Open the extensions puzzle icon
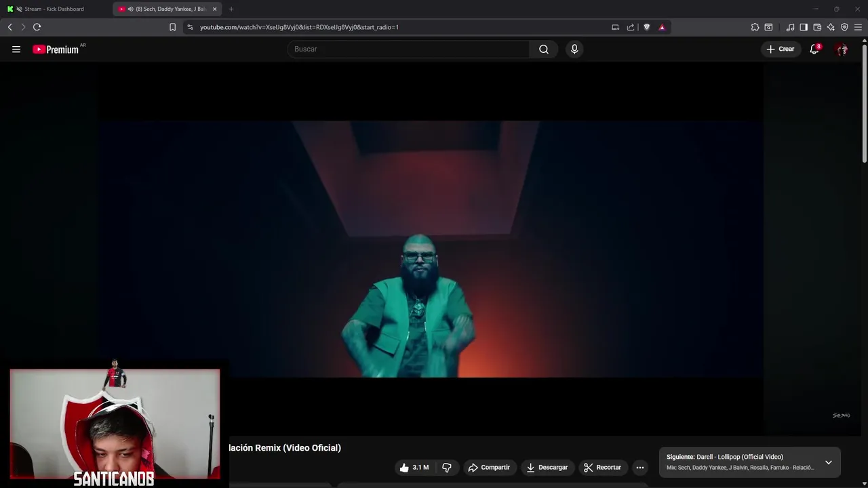This screenshot has width=868, height=488. click(x=755, y=27)
